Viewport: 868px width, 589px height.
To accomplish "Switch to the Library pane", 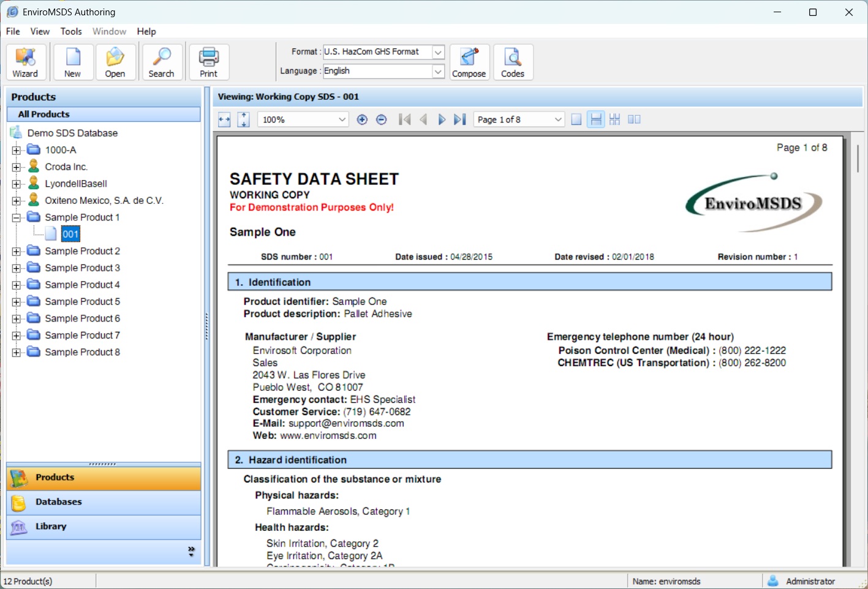I will (x=104, y=527).
